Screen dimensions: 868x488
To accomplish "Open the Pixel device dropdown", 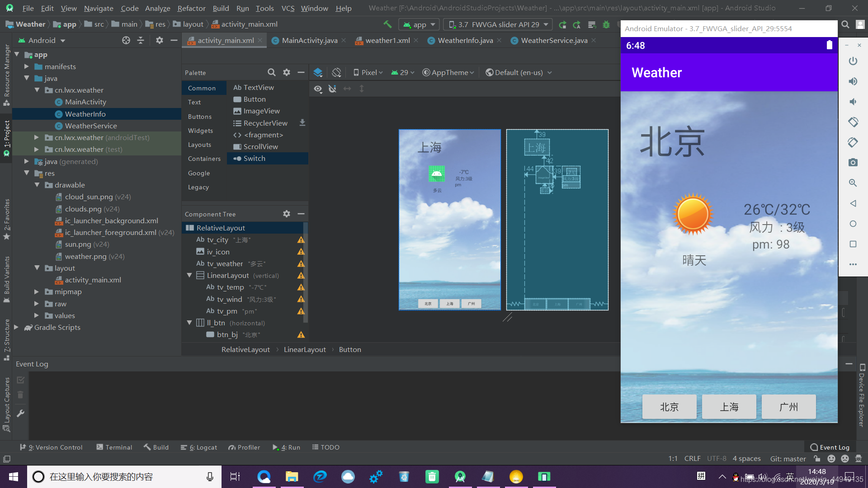I will point(368,72).
